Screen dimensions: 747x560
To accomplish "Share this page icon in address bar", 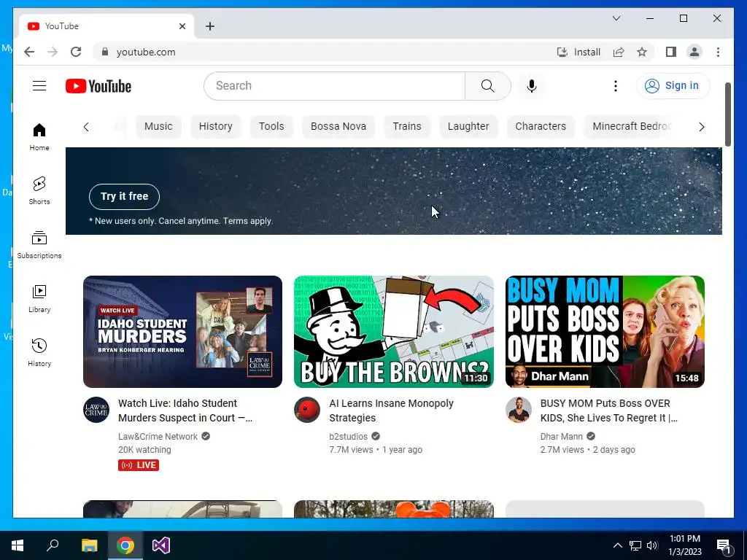I will (619, 52).
